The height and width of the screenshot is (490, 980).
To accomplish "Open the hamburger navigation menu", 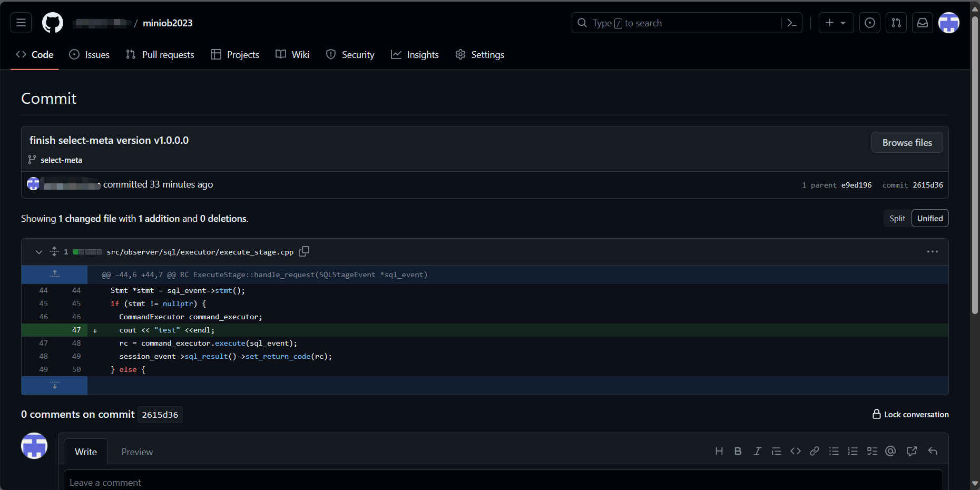I will [x=21, y=23].
